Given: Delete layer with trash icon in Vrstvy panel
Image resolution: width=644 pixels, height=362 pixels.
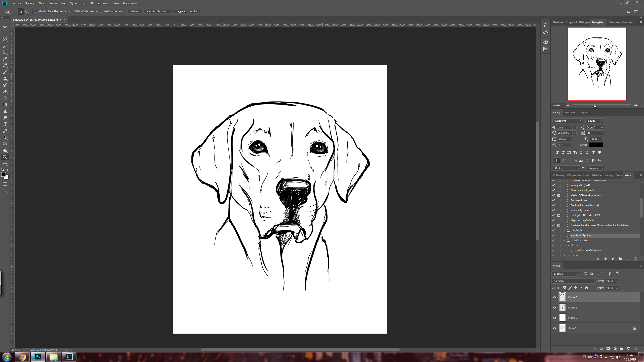Looking at the screenshot, I should point(635,349).
